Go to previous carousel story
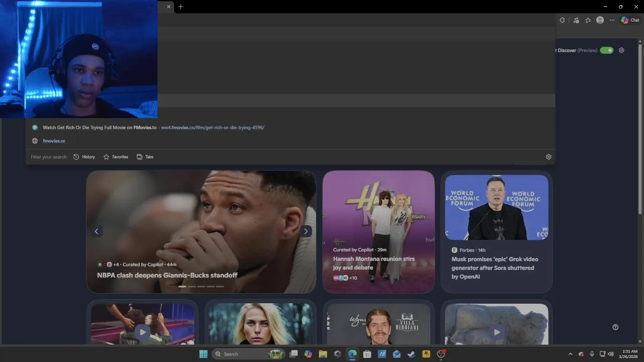644x362 pixels. pyautogui.click(x=97, y=231)
